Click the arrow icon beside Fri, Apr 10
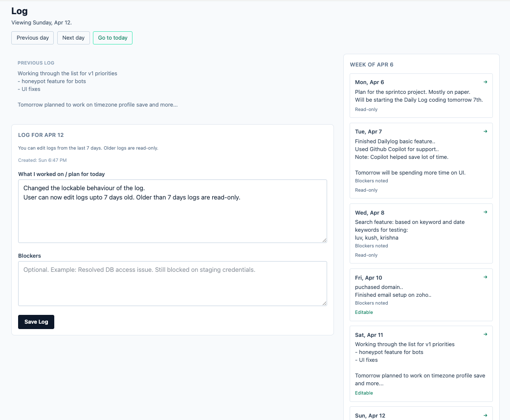Viewport: 510px width, 420px height. pos(485,277)
